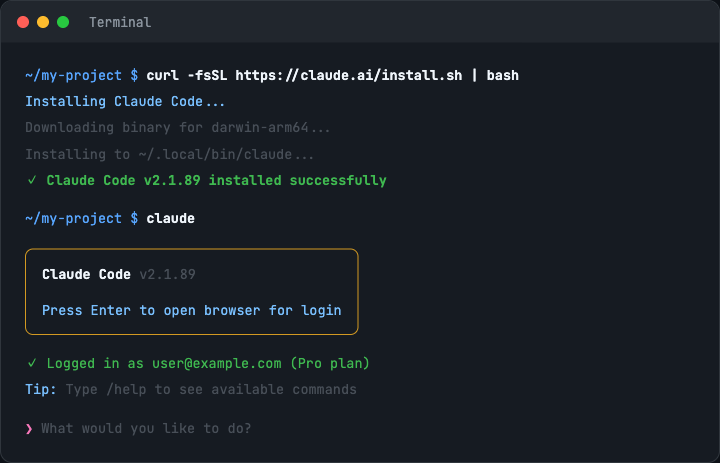Click the 'claude' command on second prompt
The image size is (720, 463).
pos(170,218)
